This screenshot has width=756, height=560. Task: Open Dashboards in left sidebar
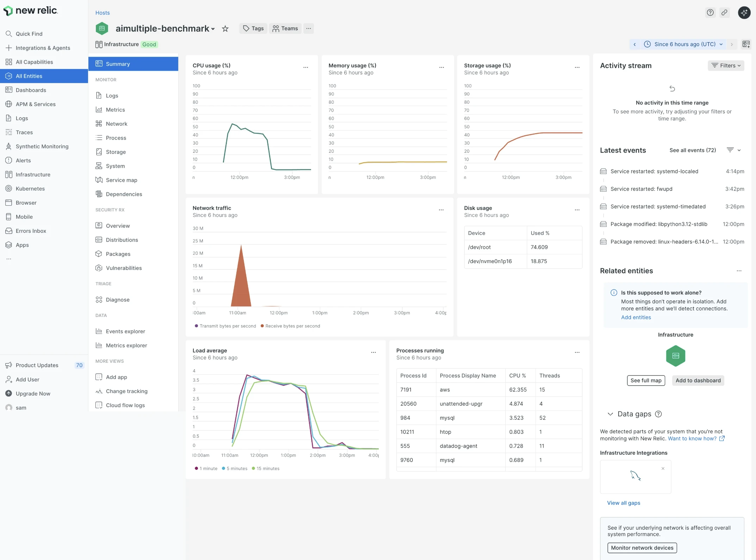point(44,90)
